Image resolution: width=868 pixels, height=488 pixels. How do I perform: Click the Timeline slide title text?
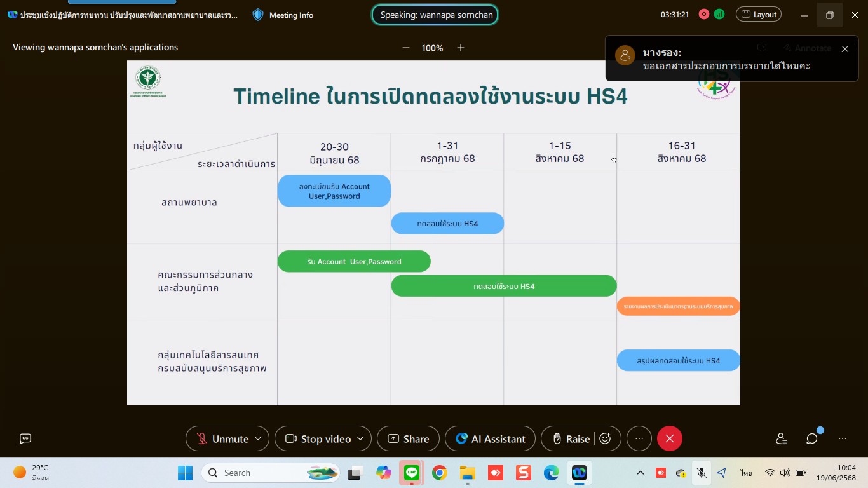click(x=430, y=96)
